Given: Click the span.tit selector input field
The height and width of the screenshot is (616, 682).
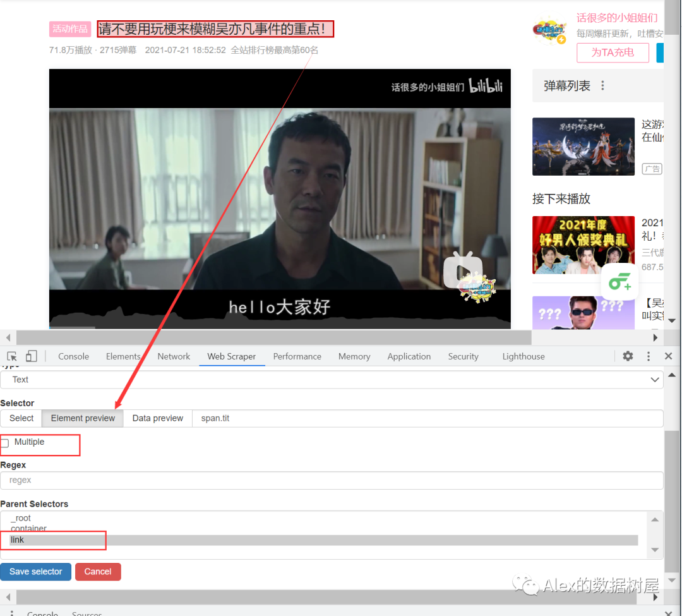Looking at the screenshot, I should [x=428, y=418].
